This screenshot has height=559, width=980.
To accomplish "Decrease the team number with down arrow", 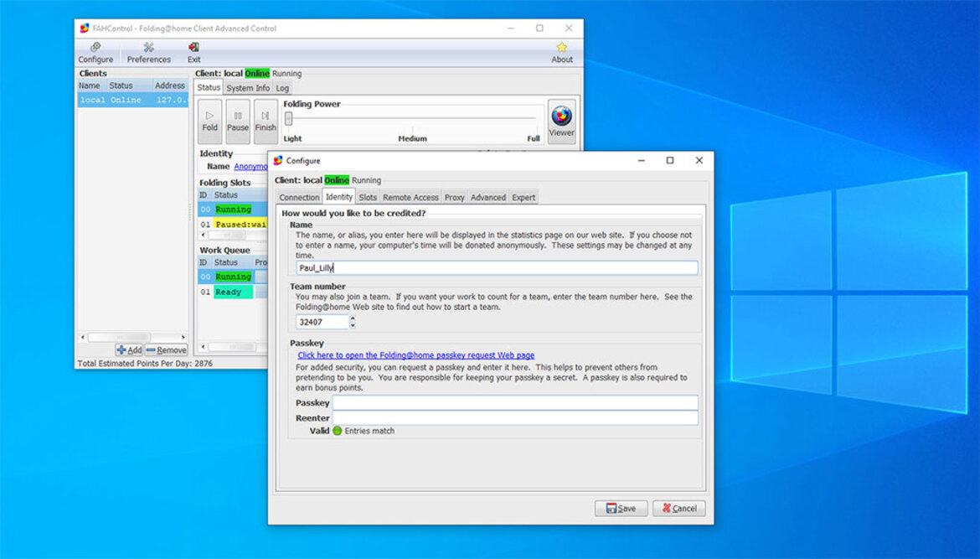I will (353, 325).
